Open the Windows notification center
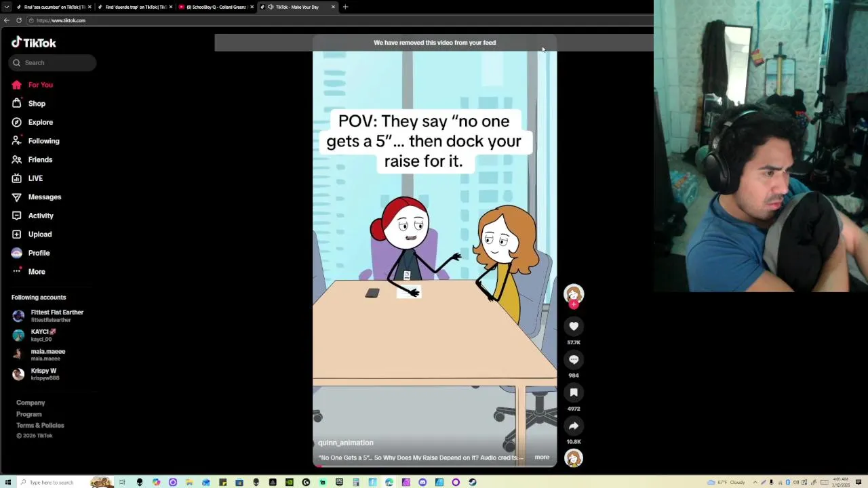The width and height of the screenshot is (868, 488). click(x=859, y=482)
